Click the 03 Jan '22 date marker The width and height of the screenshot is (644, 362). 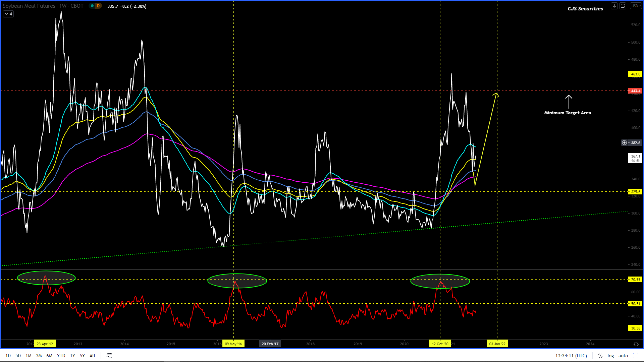click(497, 344)
